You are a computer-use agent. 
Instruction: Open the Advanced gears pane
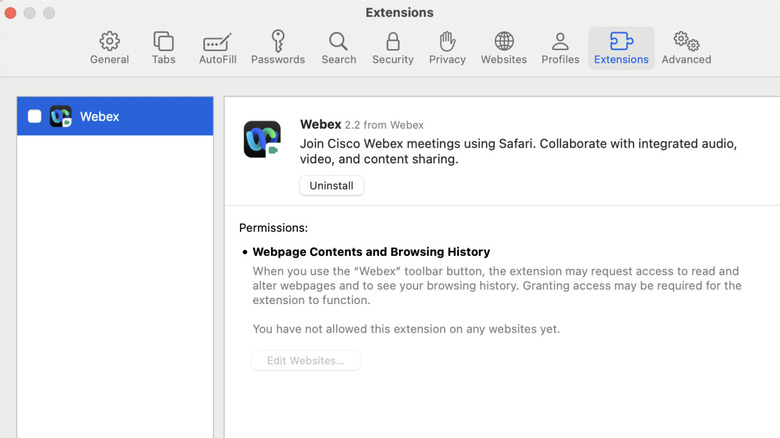(686, 48)
